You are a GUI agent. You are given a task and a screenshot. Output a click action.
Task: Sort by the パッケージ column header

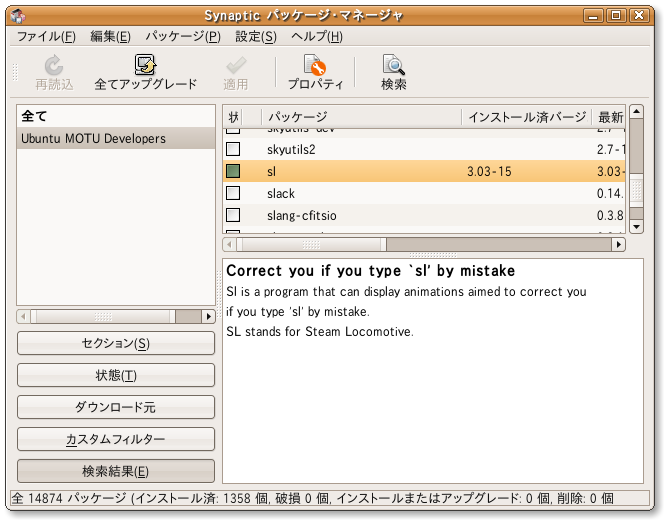(x=361, y=116)
